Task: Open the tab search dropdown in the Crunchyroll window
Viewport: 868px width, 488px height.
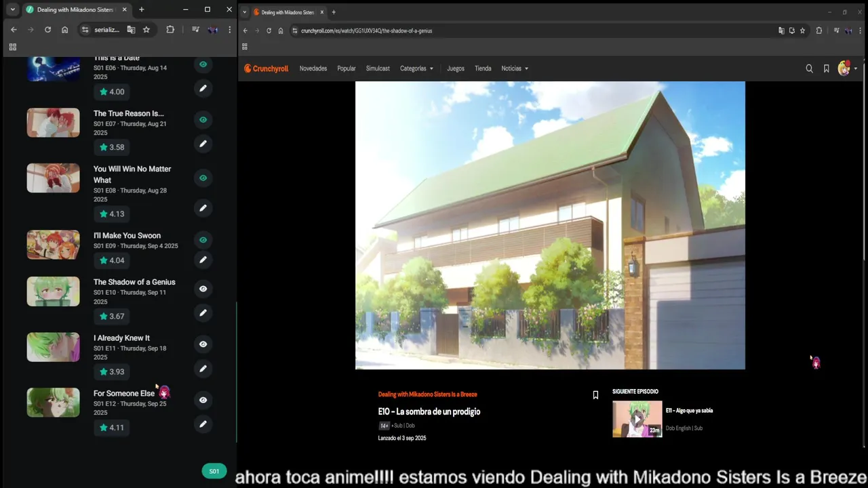Action: (x=245, y=12)
